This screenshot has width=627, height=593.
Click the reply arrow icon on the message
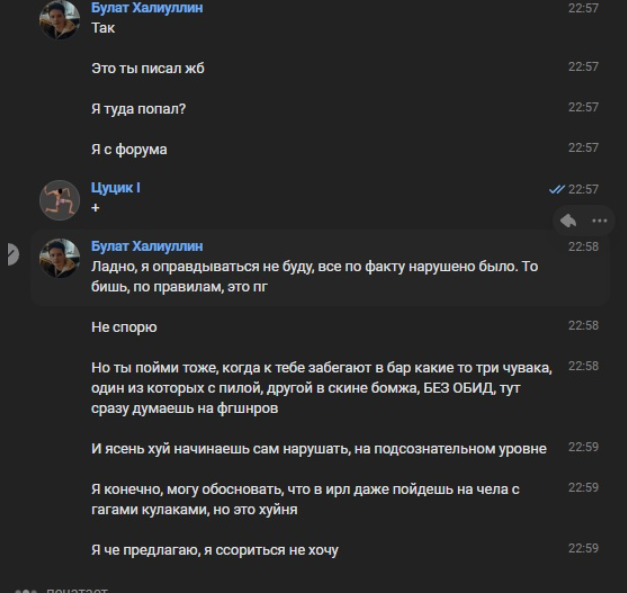[569, 221]
